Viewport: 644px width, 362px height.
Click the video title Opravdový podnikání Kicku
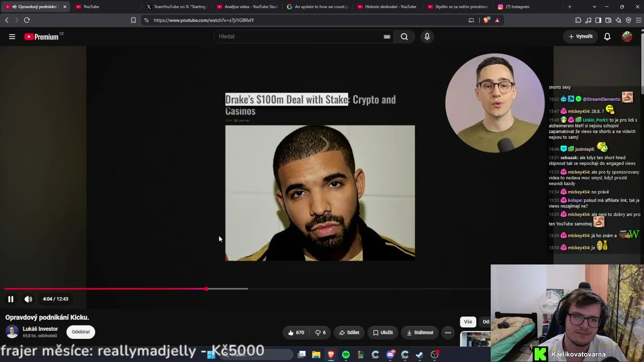(x=47, y=317)
